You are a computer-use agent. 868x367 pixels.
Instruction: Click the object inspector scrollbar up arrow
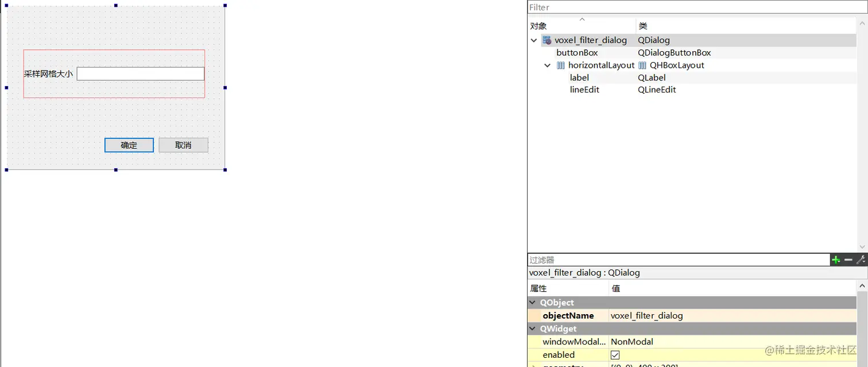coord(862,24)
